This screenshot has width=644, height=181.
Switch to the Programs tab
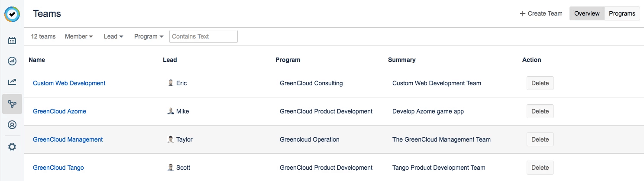[622, 13]
